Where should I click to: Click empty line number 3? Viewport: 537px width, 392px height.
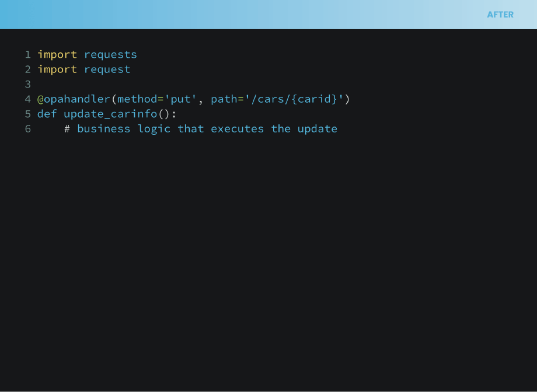pyautogui.click(x=28, y=84)
